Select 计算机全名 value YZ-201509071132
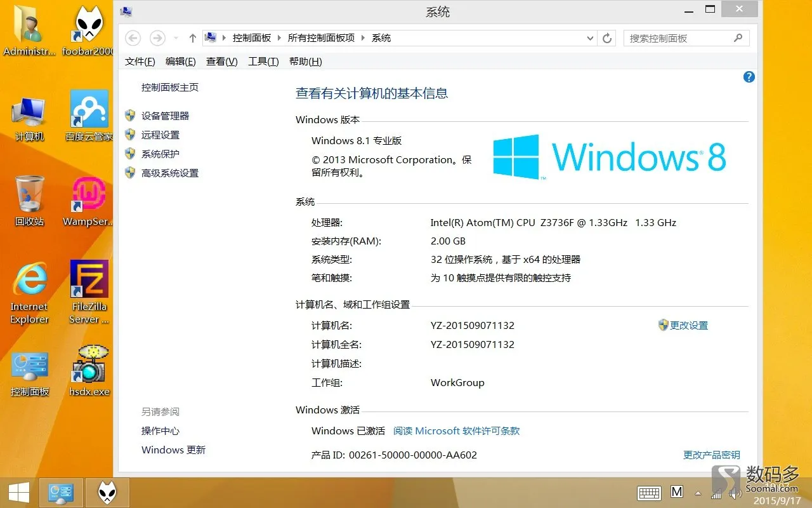This screenshot has height=508, width=812. point(473,345)
